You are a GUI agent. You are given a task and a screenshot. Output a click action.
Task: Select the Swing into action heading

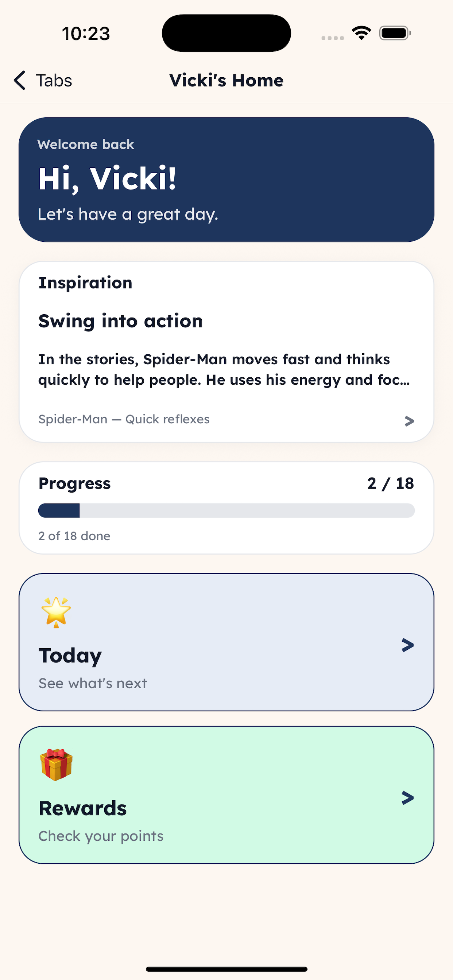120,321
